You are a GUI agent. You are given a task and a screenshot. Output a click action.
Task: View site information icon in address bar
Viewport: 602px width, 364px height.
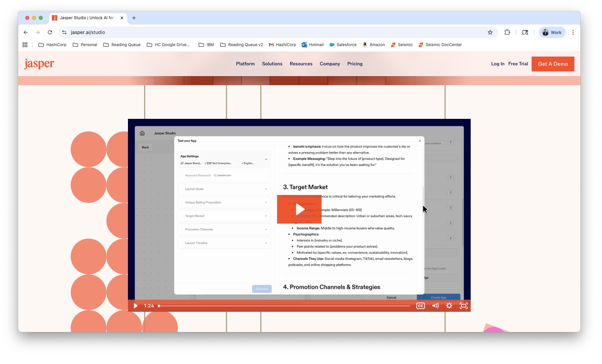[x=64, y=32]
